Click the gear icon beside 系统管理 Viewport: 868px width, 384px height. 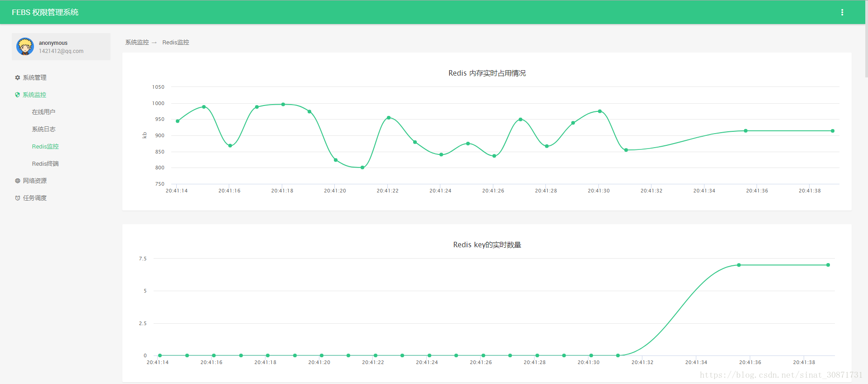(x=18, y=77)
